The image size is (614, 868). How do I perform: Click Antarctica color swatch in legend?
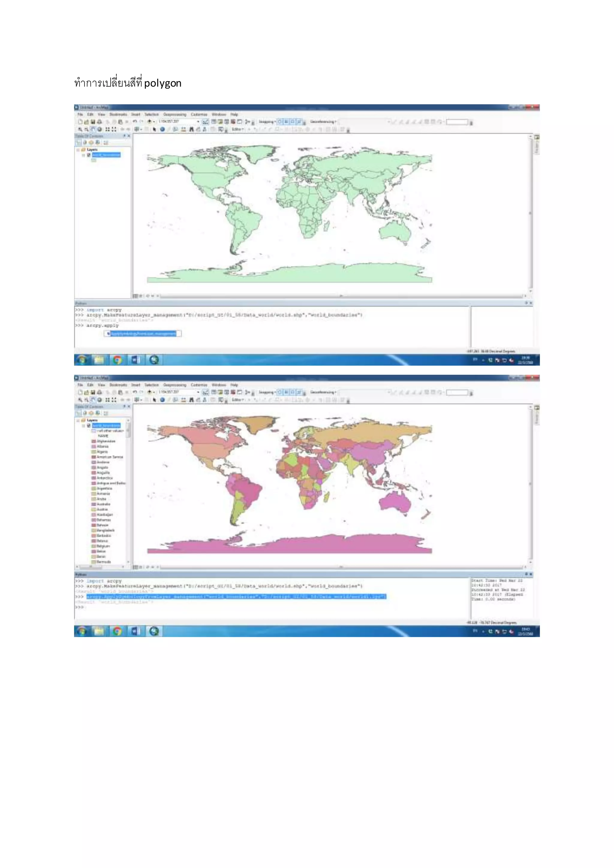click(93, 478)
